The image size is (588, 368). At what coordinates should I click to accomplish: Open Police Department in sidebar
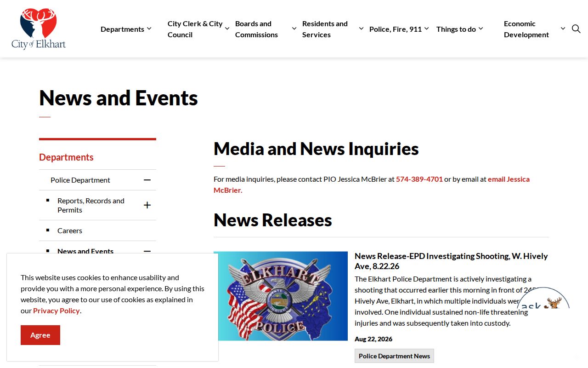point(80,180)
